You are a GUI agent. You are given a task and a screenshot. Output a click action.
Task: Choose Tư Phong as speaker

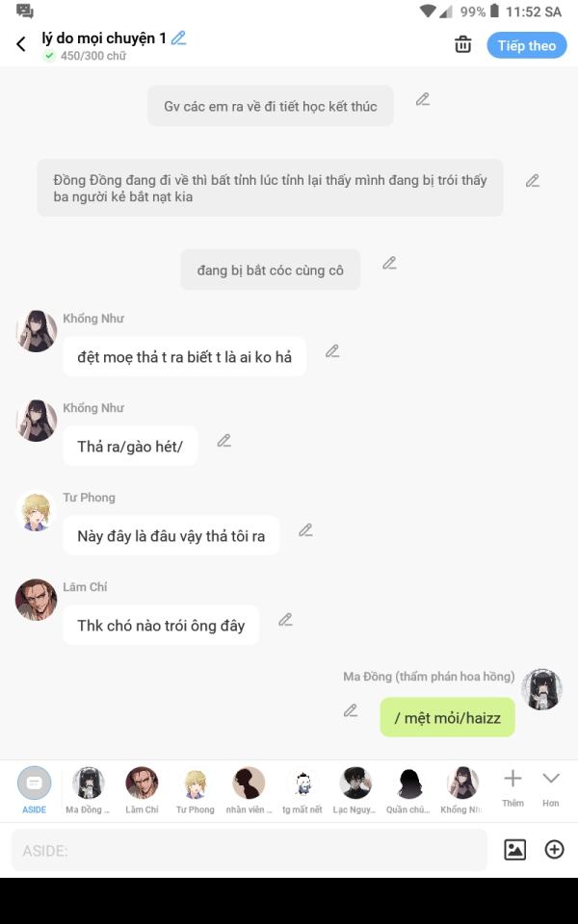pos(196,790)
